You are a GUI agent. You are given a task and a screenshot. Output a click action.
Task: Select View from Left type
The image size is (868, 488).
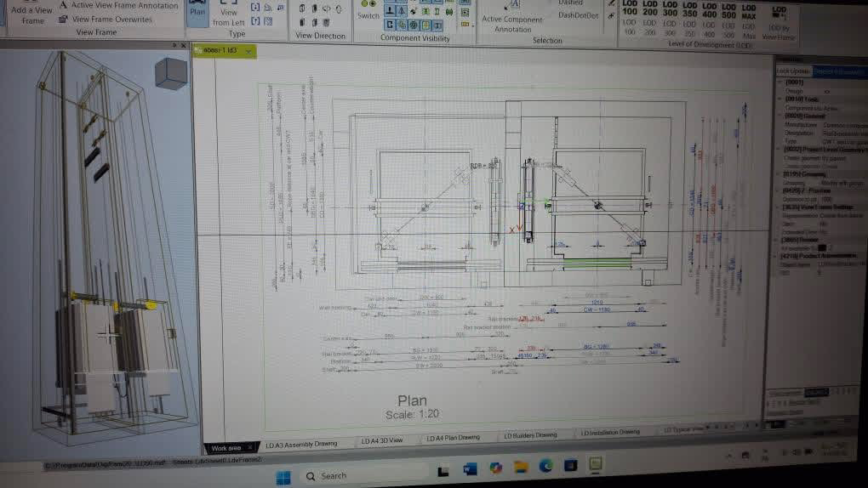click(x=228, y=17)
